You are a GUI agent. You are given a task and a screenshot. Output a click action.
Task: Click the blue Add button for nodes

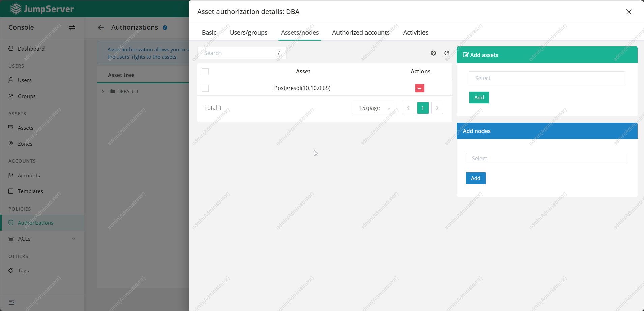(x=475, y=178)
